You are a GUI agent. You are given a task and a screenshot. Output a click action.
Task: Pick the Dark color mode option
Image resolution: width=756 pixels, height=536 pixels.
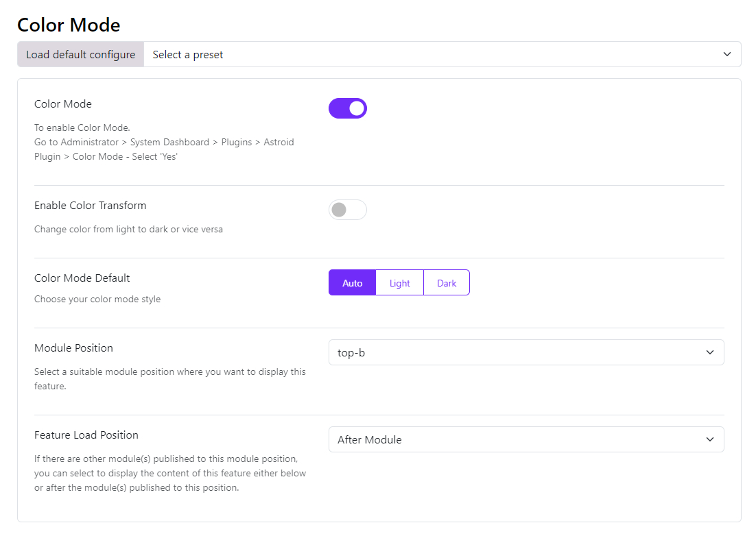coord(447,282)
